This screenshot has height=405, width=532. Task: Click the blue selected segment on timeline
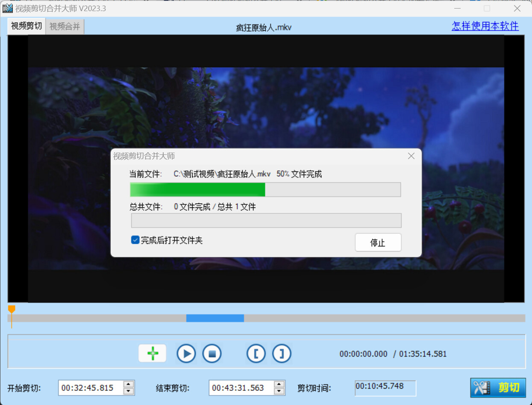click(x=215, y=318)
